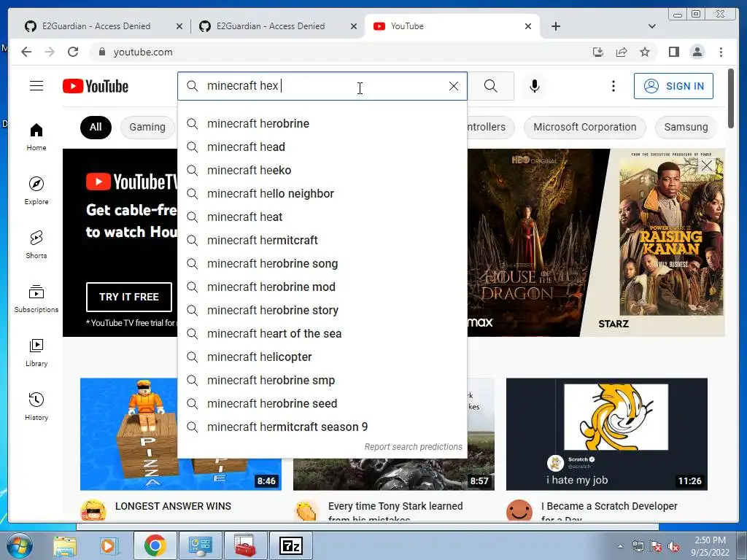Open 7-Zip from the taskbar
The image size is (747, 560).
(x=291, y=545)
